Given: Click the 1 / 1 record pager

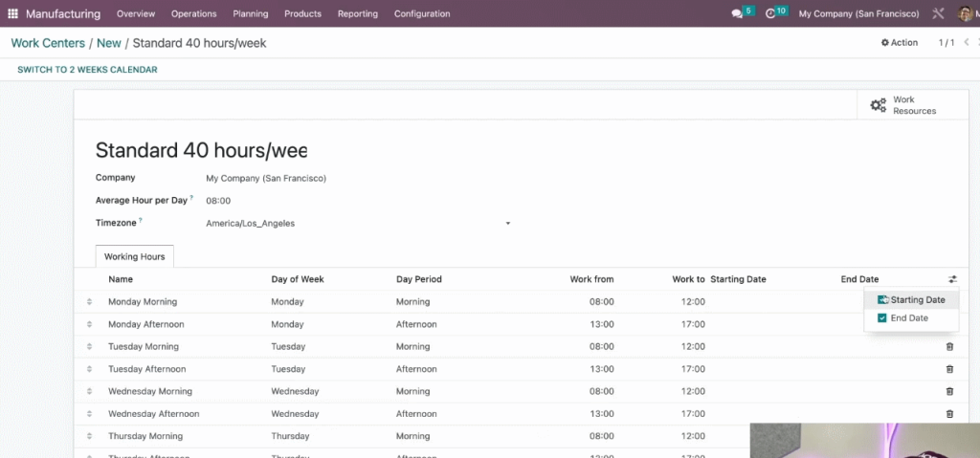Looking at the screenshot, I should pos(947,42).
